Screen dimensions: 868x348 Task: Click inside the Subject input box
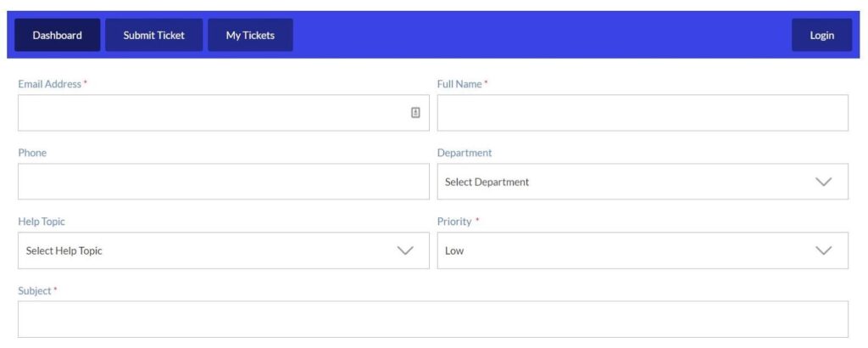pos(432,319)
